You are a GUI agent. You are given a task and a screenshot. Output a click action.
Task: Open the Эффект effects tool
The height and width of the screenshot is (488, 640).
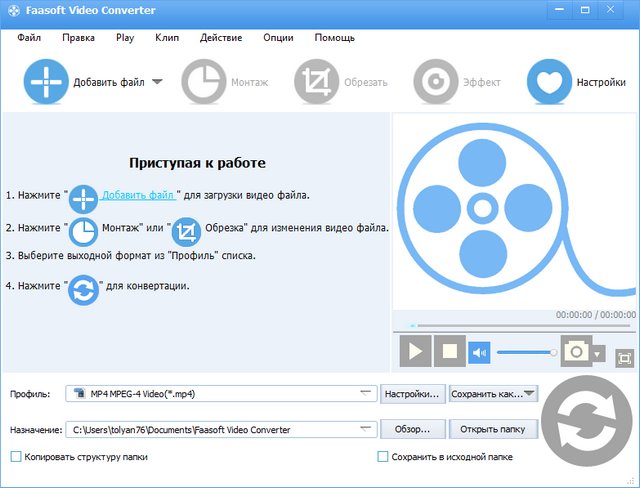coord(436,82)
